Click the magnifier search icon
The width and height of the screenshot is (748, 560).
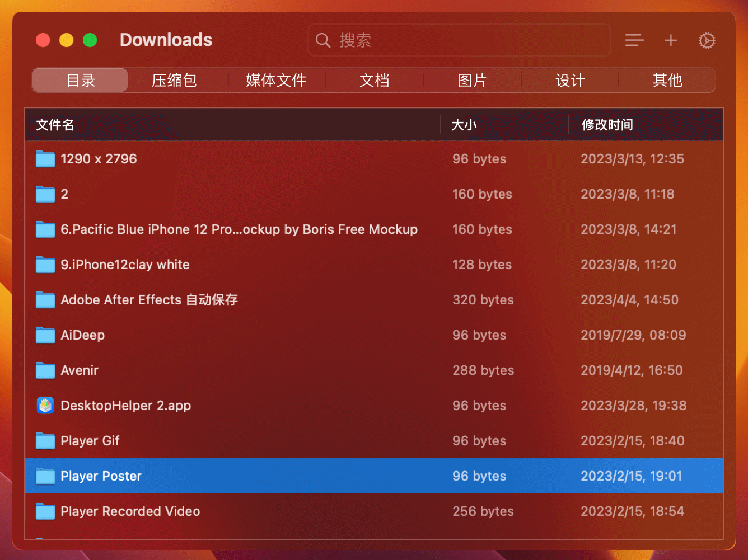pos(323,40)
